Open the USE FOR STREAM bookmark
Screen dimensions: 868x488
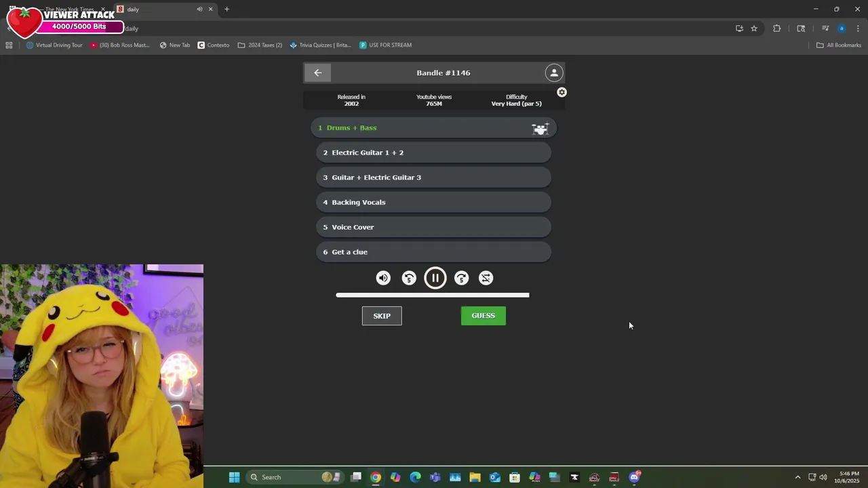click(386, 45)
